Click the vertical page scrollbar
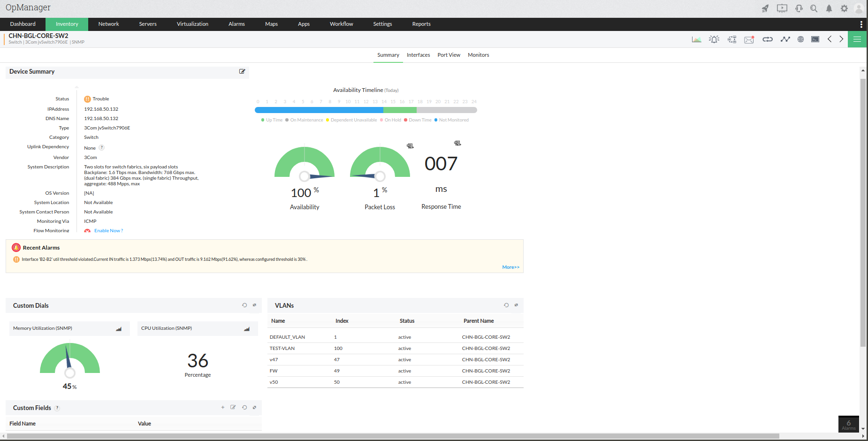This screenshot has width=868, height=441. coord(863,213)
